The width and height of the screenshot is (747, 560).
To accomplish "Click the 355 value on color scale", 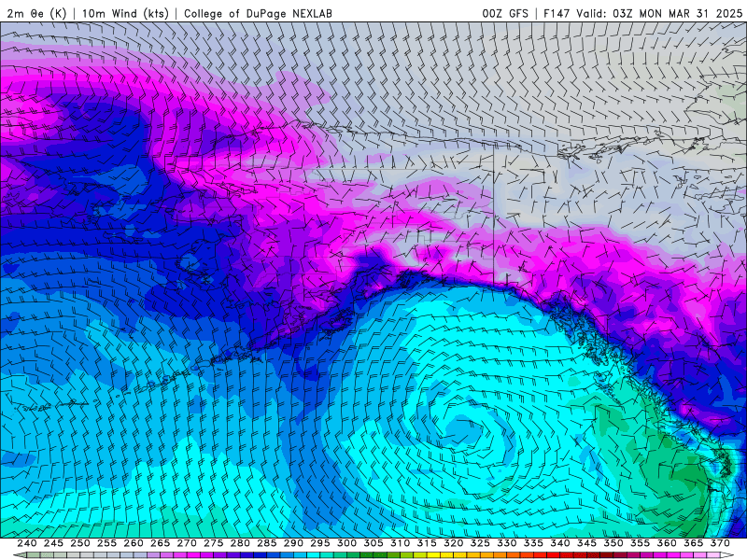I will 641,543.
